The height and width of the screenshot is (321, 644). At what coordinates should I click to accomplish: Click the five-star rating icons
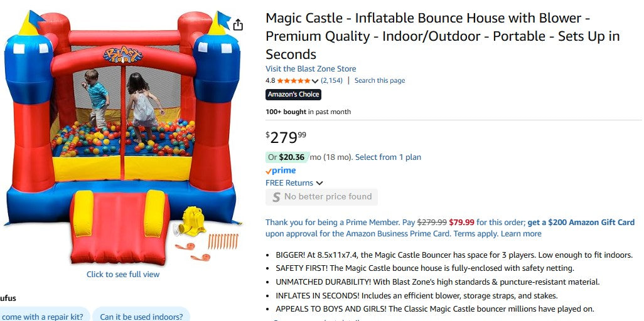tap(293, 81)
